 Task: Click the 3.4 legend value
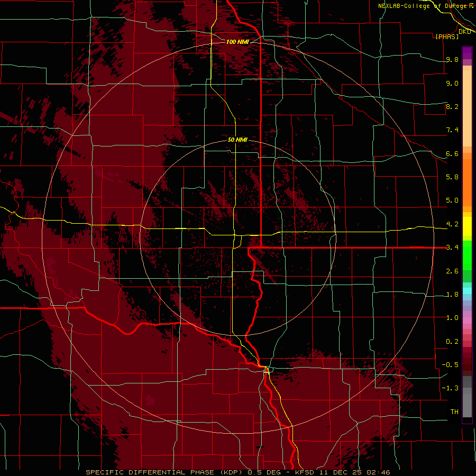452,247
